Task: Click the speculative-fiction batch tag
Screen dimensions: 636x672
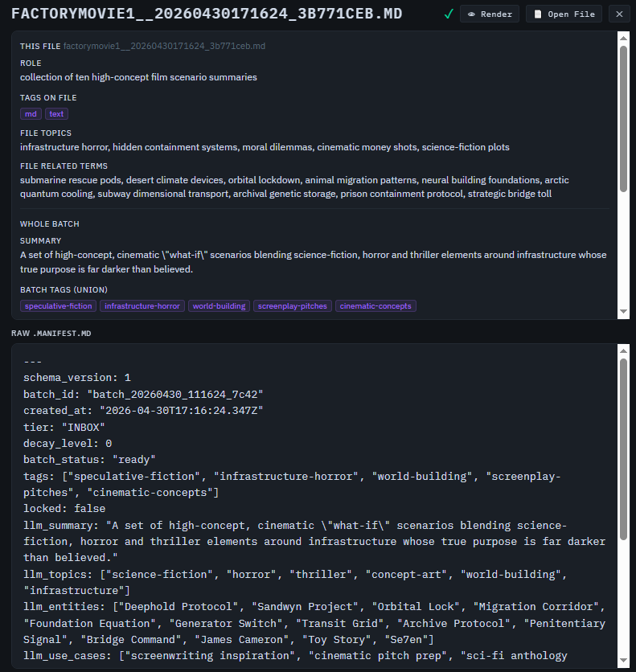Action: 58,306
